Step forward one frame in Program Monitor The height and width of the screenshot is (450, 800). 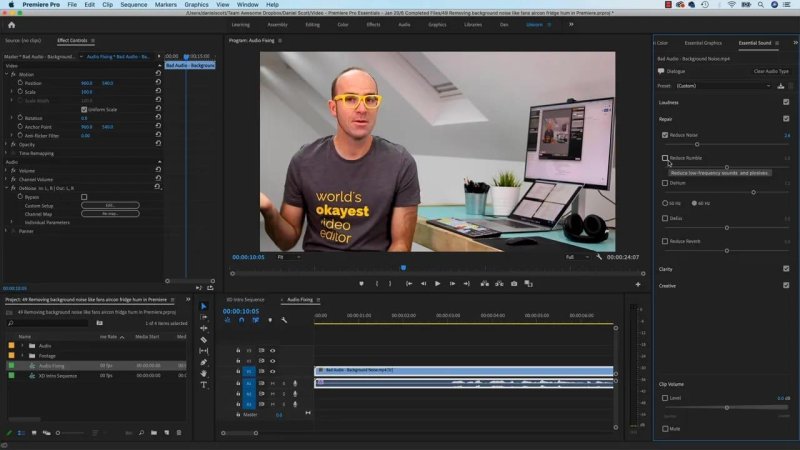coord(452,284)
